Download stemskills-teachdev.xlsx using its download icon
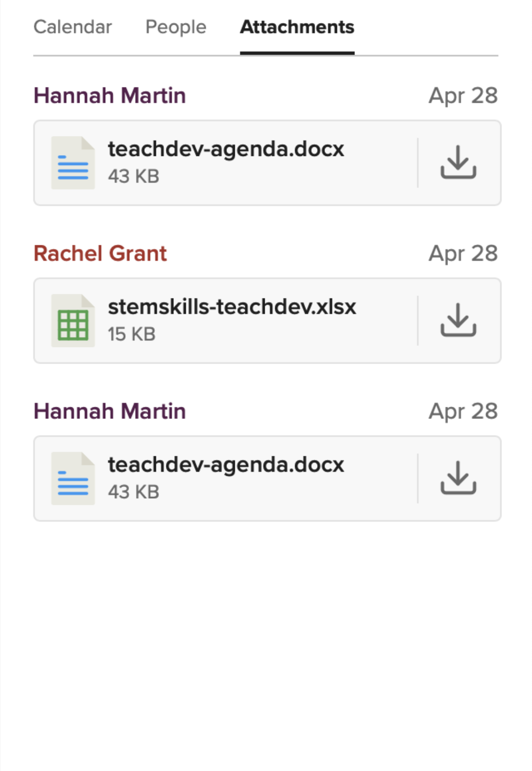Screen dimensions: 532x771 [458, 320]
